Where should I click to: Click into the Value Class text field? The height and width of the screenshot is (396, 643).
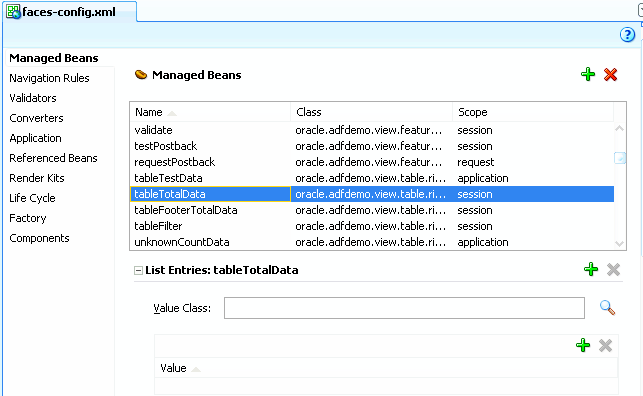pos(404,308)
